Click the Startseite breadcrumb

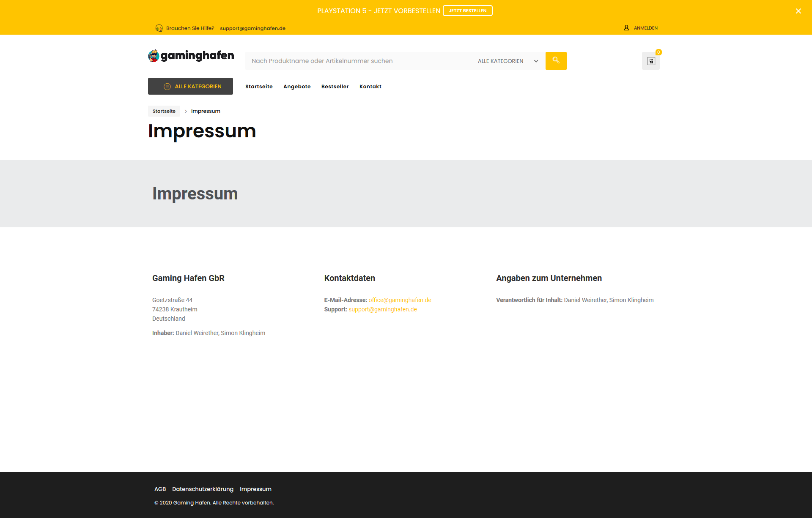pyautogui.click(x=164, y=111)
